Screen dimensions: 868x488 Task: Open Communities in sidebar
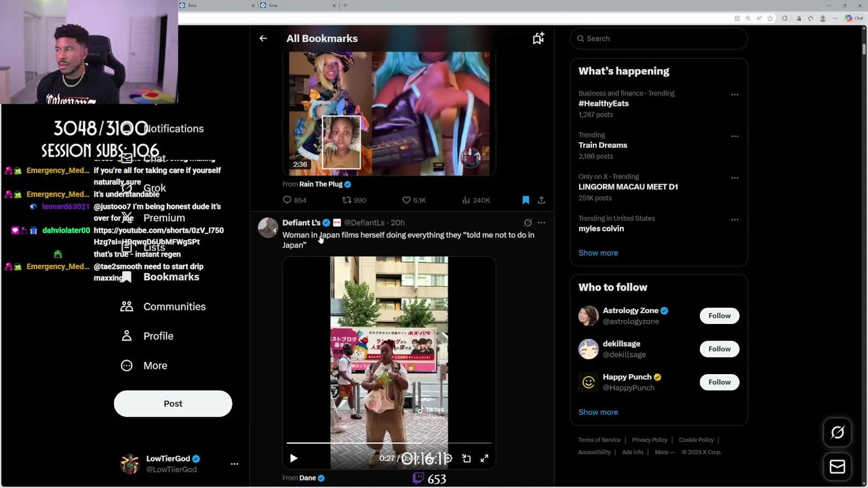pos(163,306)
